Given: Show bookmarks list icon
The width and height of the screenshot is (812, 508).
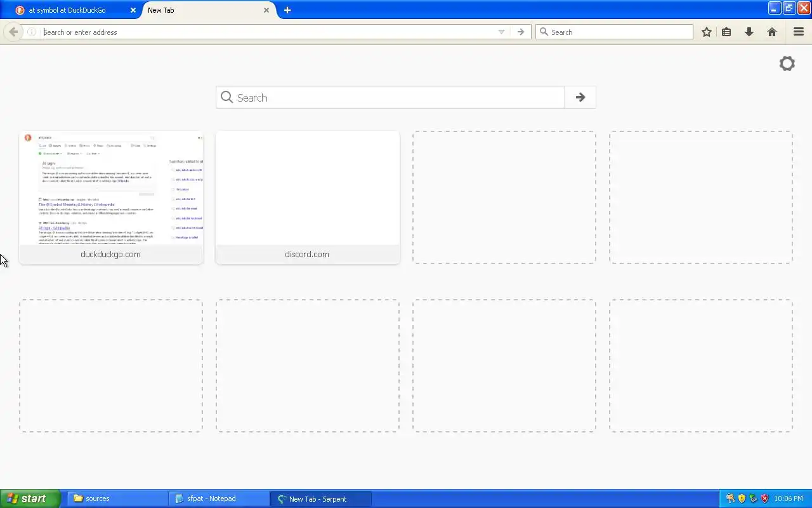Looking at the screenshot, I should (727, 32).
